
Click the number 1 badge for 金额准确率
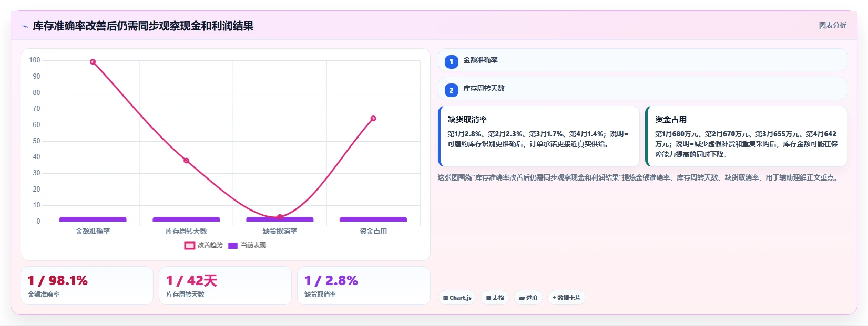(x=452, y=61)
